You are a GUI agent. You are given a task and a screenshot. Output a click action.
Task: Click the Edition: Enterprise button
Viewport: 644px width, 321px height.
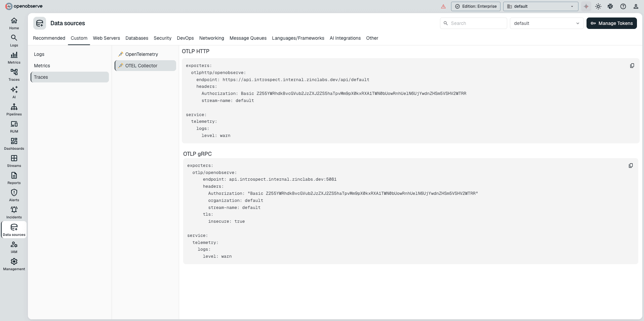coord(476,6)
